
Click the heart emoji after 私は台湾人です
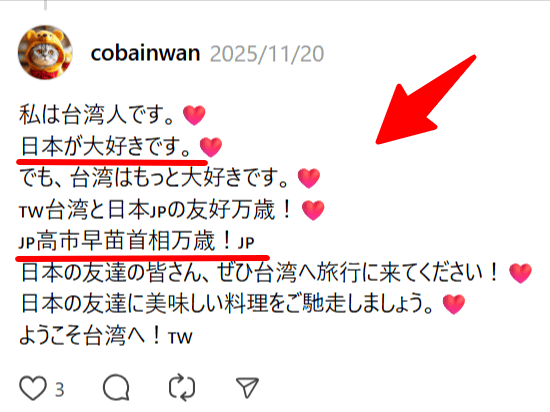(x=194, y=115)
